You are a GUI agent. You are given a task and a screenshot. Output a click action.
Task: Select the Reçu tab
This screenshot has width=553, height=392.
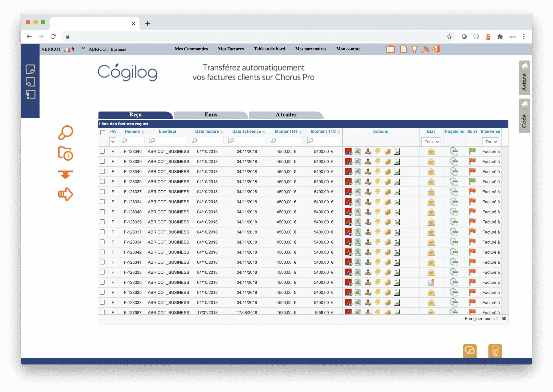tap(135, 115)
